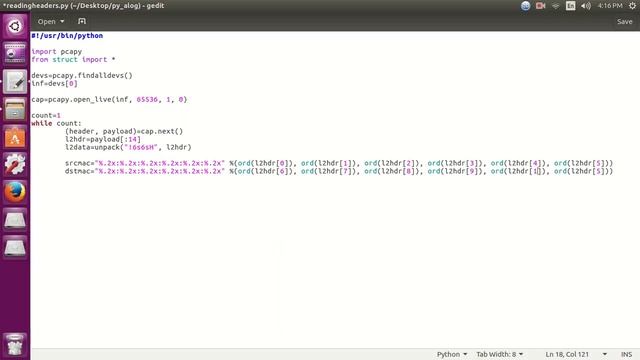Click the (header, payload)=cap.next() line
Image resolution: width=640 pixels, height=360 pixels.
click(124, 131)
